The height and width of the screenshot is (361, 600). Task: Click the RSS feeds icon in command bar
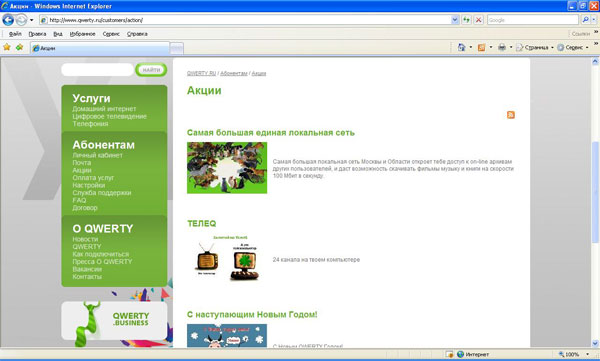point(481,47)
